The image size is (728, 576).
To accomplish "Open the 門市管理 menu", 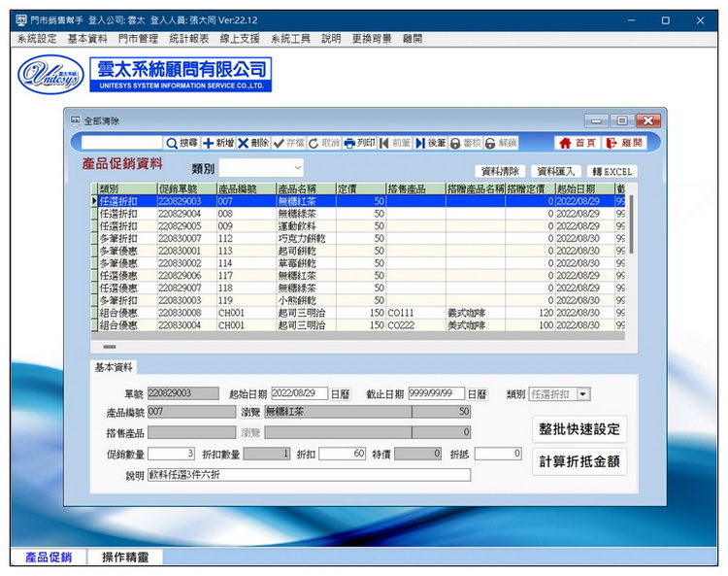I will pos(137,39).
